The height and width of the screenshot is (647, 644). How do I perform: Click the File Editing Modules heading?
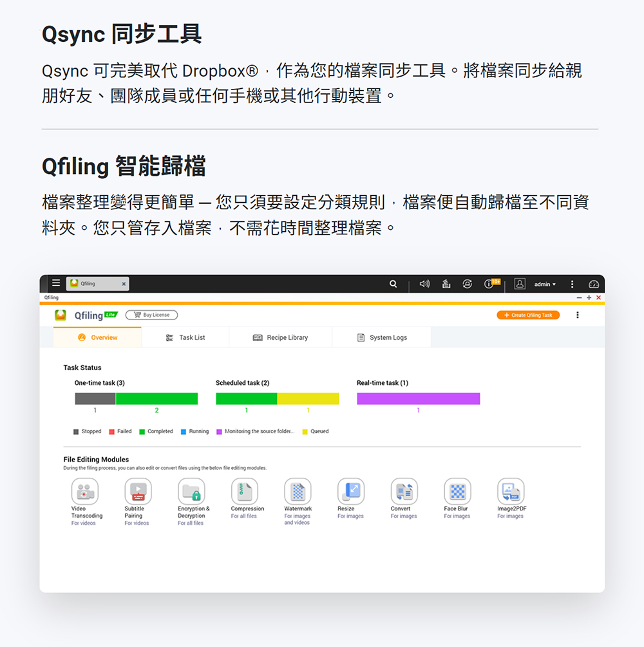point(96,460)
